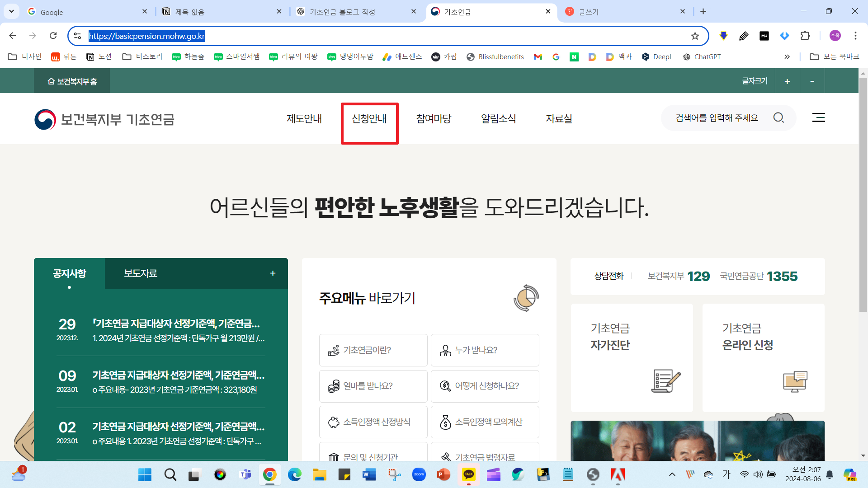Click the 검색어를 입력해 주세요 search field
Image resolution: width=868 pixels, height=488 pixels.
[x=717, y=118]
